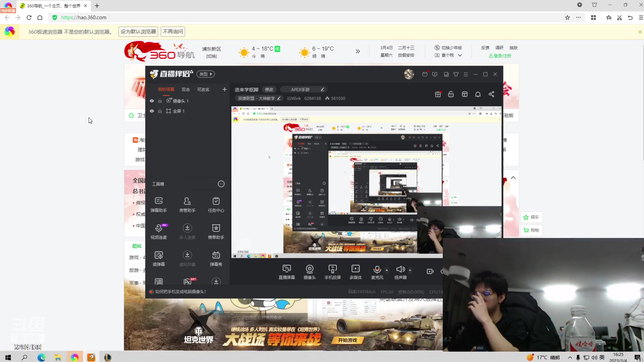Start 视频连麦 with PK badge

[159, 231]
